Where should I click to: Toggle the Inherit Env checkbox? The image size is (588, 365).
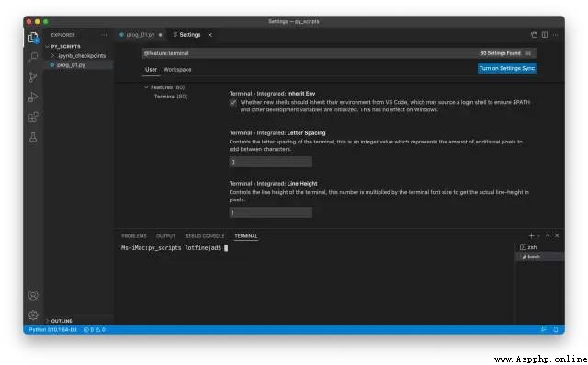coord(232,102)
